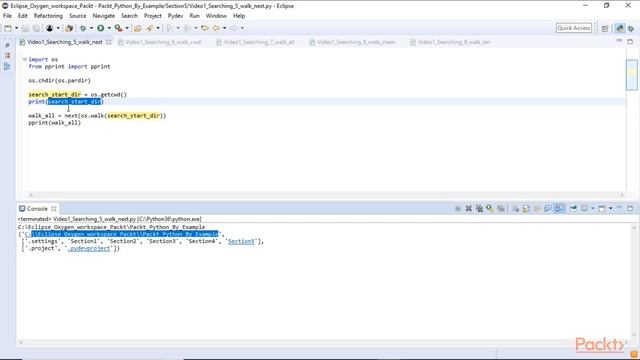
Task: Open the Source menu
Action: 78,16
